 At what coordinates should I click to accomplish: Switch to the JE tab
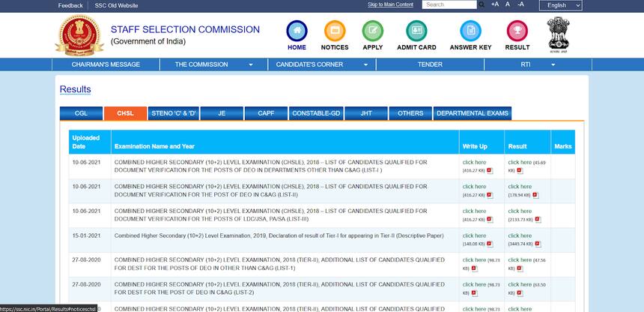(222, 113)
